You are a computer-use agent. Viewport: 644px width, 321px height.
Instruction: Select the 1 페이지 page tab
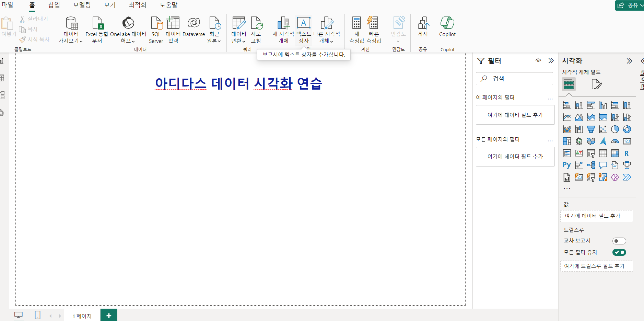82,316
